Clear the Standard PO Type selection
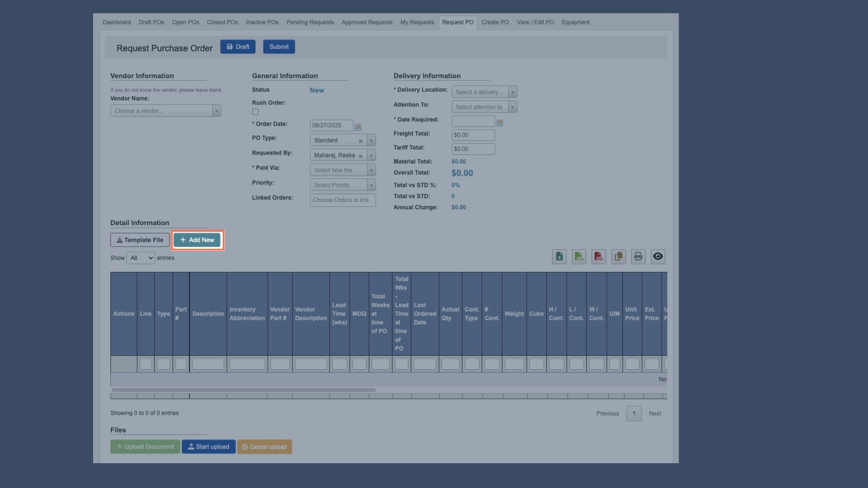 (360, 141)
